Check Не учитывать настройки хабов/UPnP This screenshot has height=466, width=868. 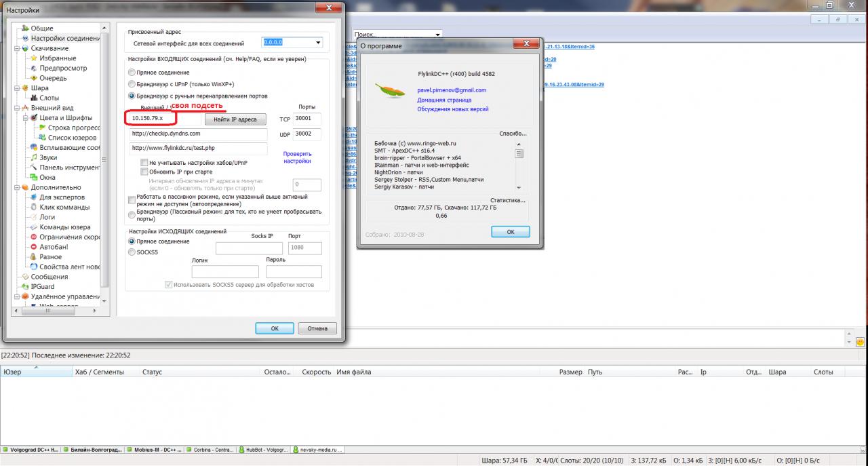point(144,163)
